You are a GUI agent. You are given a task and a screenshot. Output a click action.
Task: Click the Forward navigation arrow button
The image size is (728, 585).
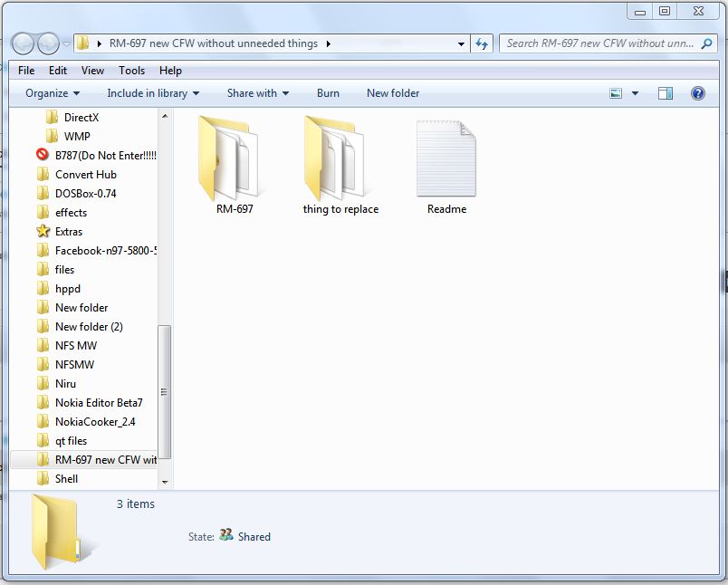click(48, 44)
